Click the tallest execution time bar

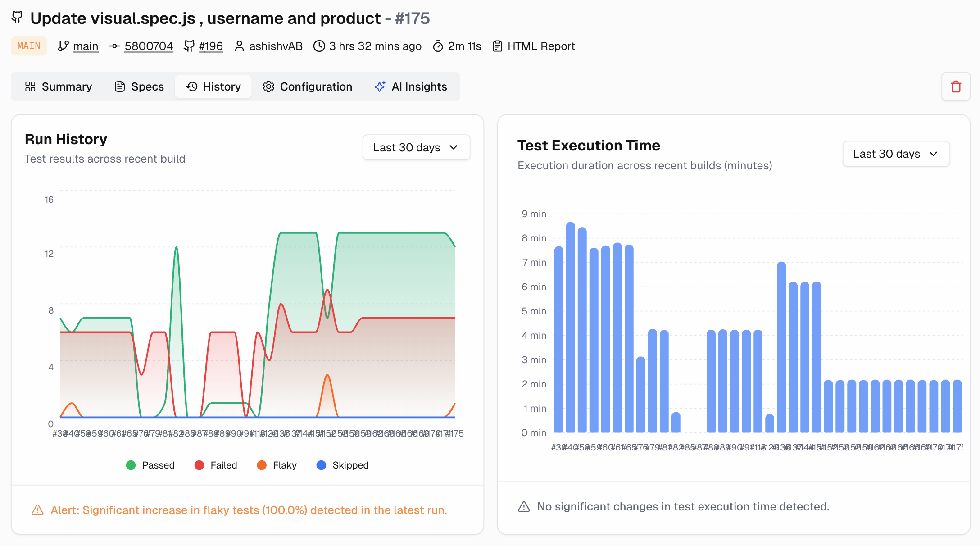coord(570,327)
